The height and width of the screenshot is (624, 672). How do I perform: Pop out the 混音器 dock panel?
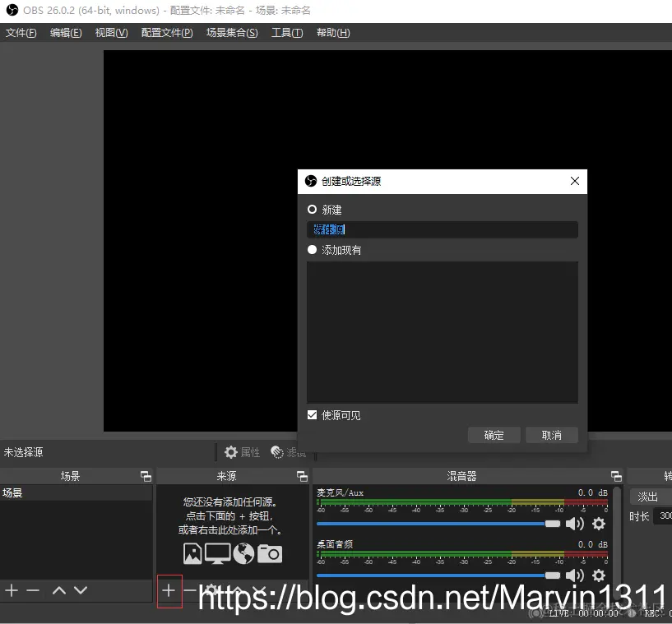(616, 476)
